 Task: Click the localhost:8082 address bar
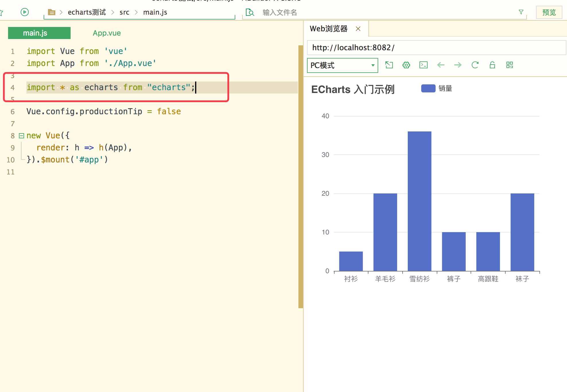point(436,48)
